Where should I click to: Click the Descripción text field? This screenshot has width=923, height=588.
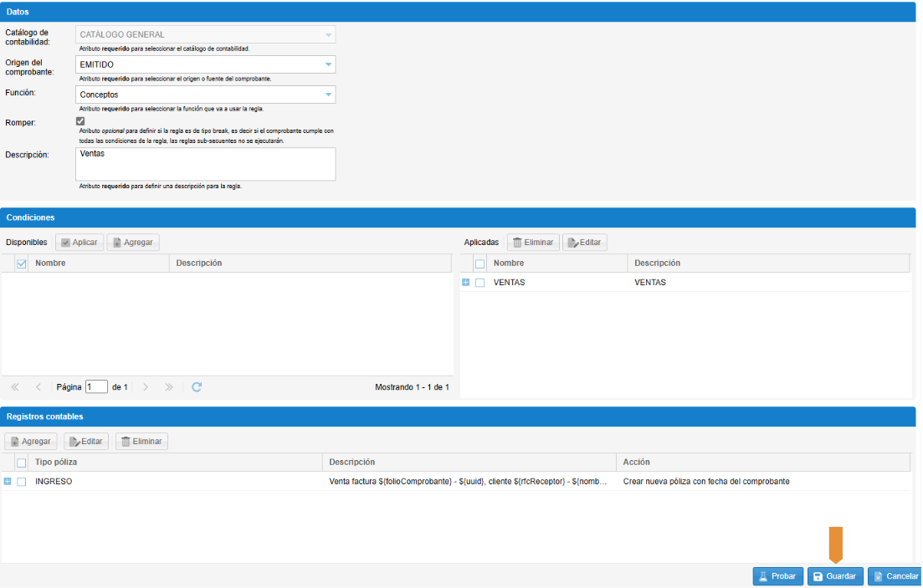point(205,164)
